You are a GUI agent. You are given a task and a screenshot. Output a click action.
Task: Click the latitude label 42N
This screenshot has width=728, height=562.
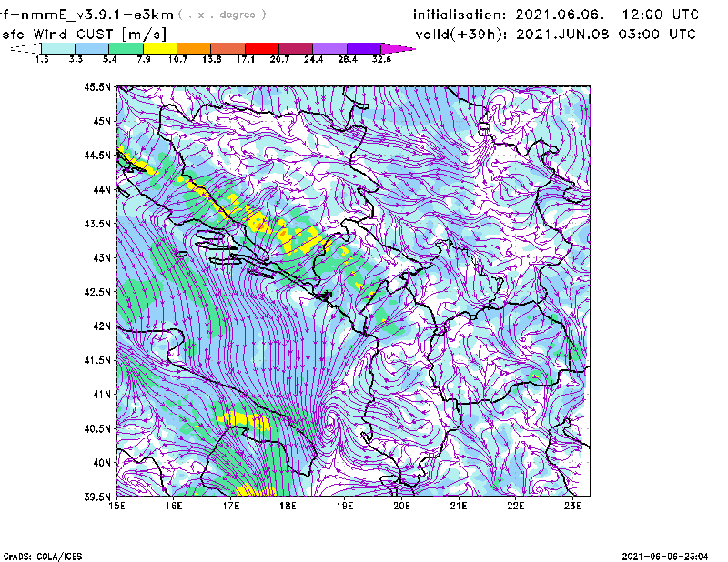(x=102, y=326)
